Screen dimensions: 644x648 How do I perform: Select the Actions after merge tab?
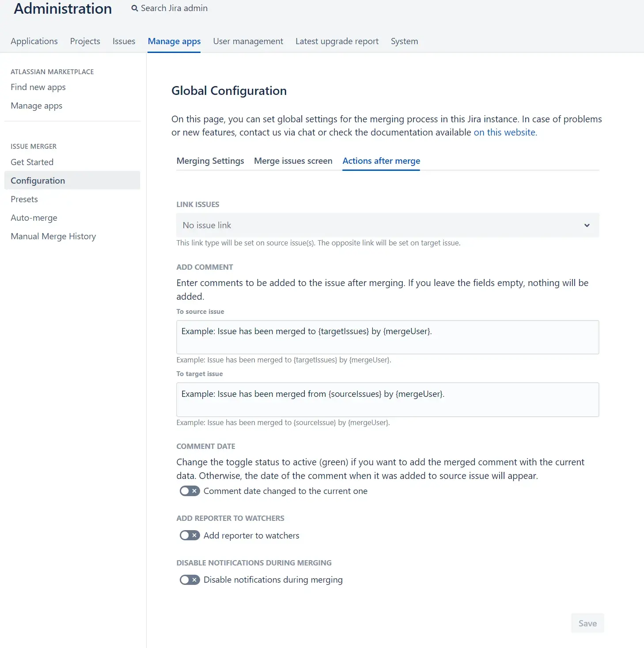(x=381, y=161)
